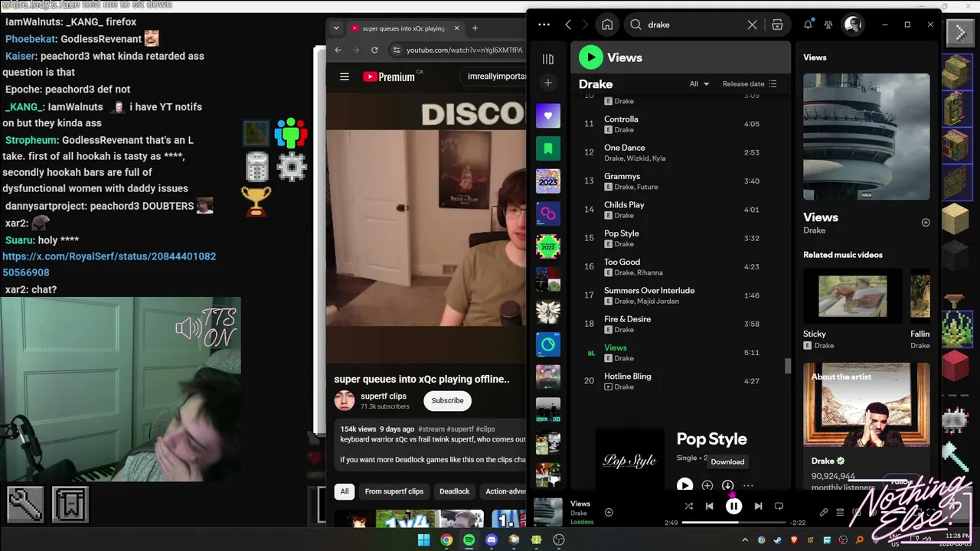Viewport: 980px width, 551px height.
Task: Close the super queues YouTube tab
Action: coord(457,28)
